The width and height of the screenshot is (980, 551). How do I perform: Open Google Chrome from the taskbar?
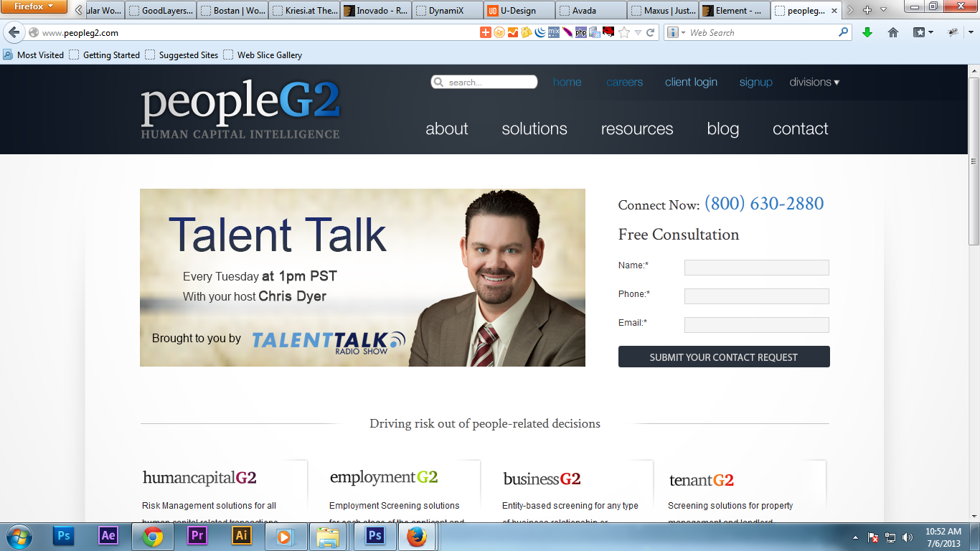(152, 536)
